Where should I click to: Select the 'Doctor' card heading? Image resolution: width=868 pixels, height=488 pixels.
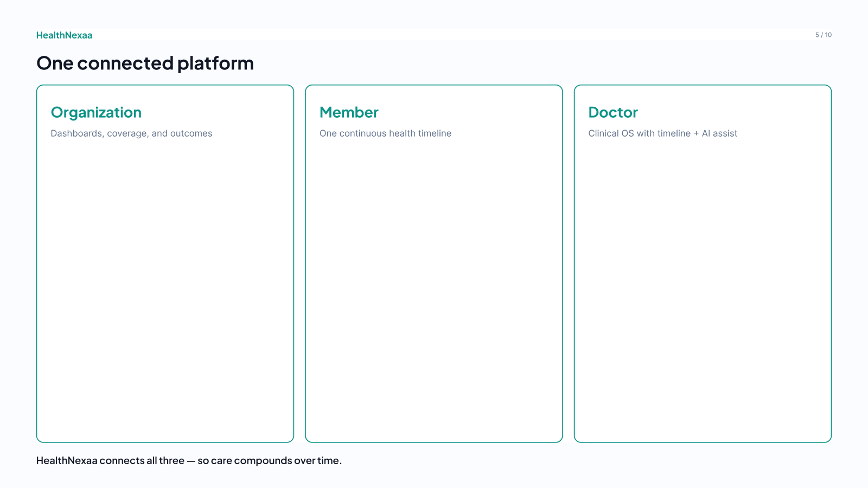[613, 112]
